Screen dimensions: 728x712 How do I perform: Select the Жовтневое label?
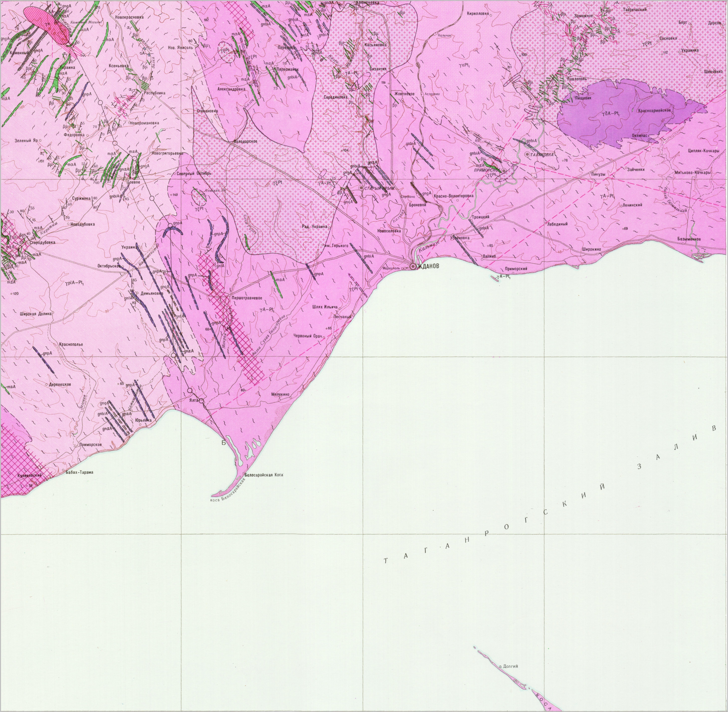[x=404, y=94]
